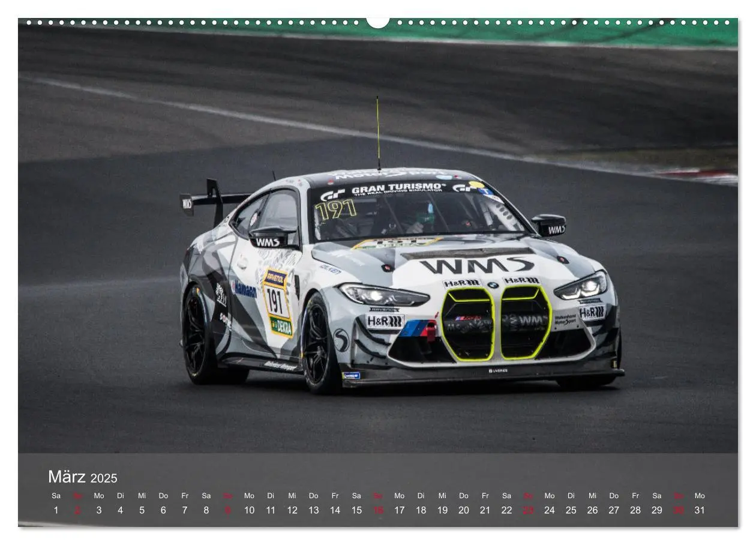Click the year "2025" beside März
Image resolution: width=756 pixels, height=545 pixels.
104,478
